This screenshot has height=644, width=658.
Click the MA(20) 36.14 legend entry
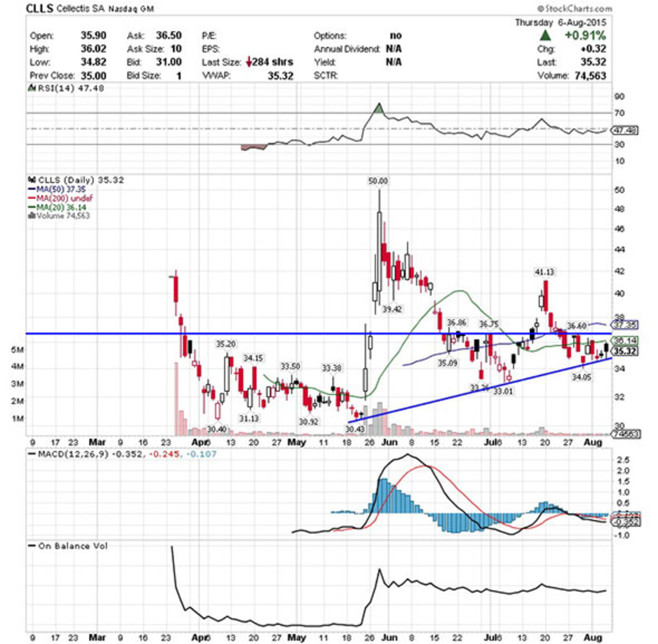[x=56, y=207]
